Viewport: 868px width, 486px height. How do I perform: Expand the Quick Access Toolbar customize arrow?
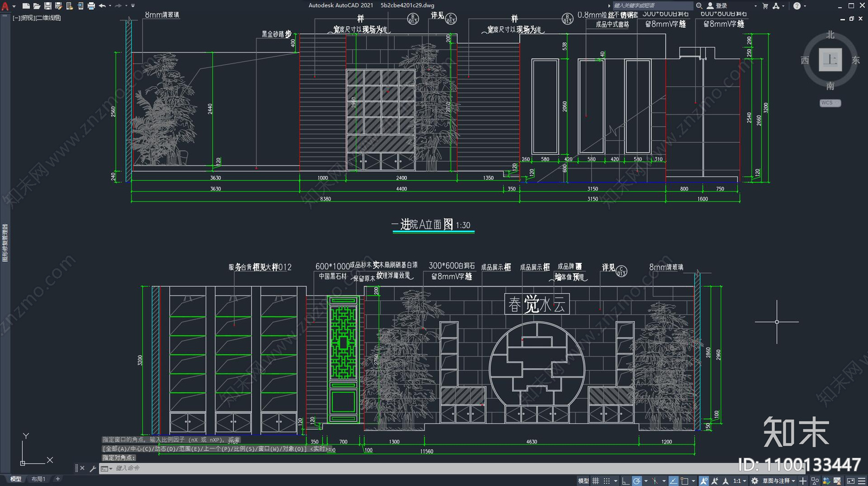[133, 6]
